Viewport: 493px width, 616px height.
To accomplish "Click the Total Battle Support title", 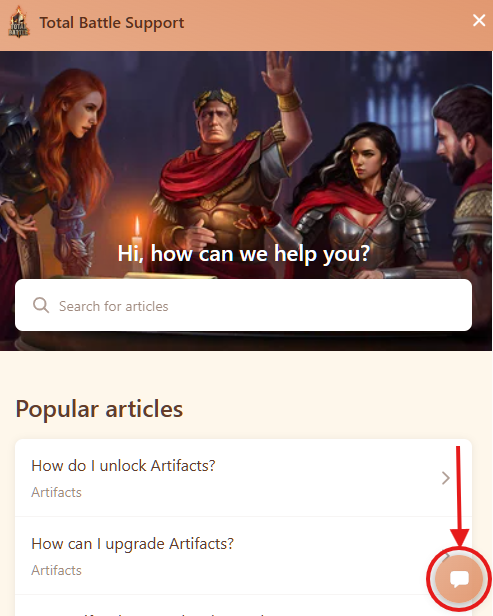I will [x=112, y=23].
